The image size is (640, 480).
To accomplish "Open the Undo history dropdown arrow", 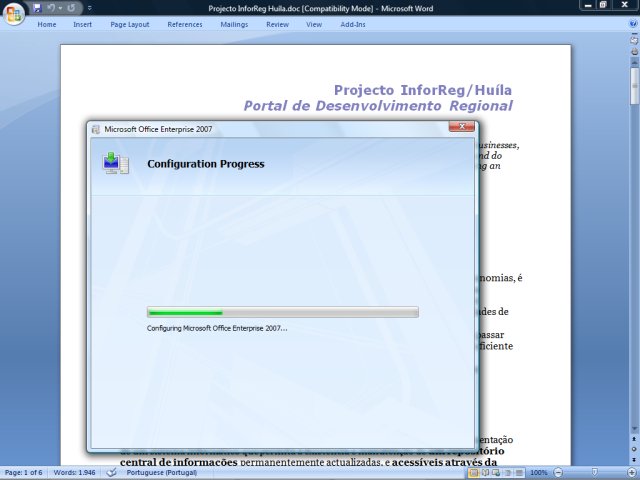I will click(x=60, y=8).
